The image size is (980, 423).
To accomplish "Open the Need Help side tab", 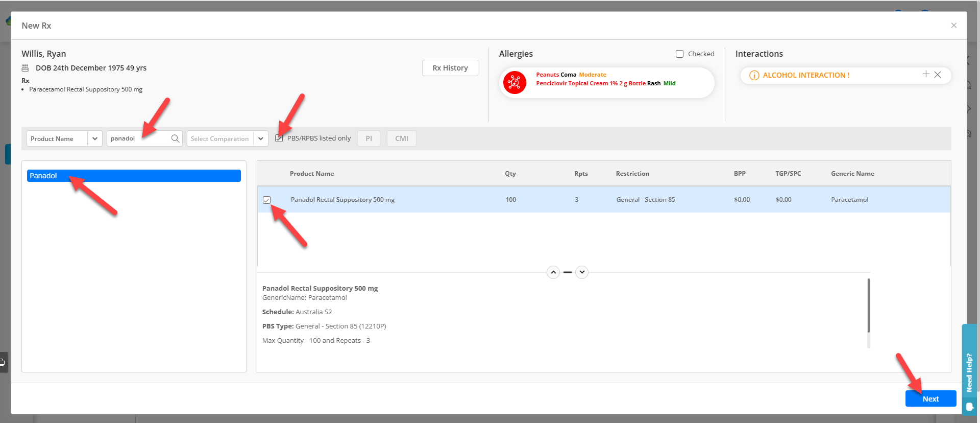I will tap(969, 372).
